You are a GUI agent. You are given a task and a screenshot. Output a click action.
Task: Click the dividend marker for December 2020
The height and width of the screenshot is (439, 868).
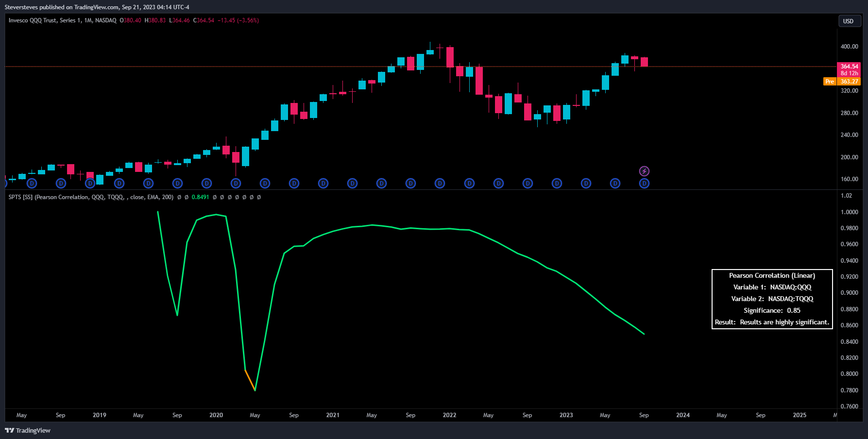[x=323, y=183]
